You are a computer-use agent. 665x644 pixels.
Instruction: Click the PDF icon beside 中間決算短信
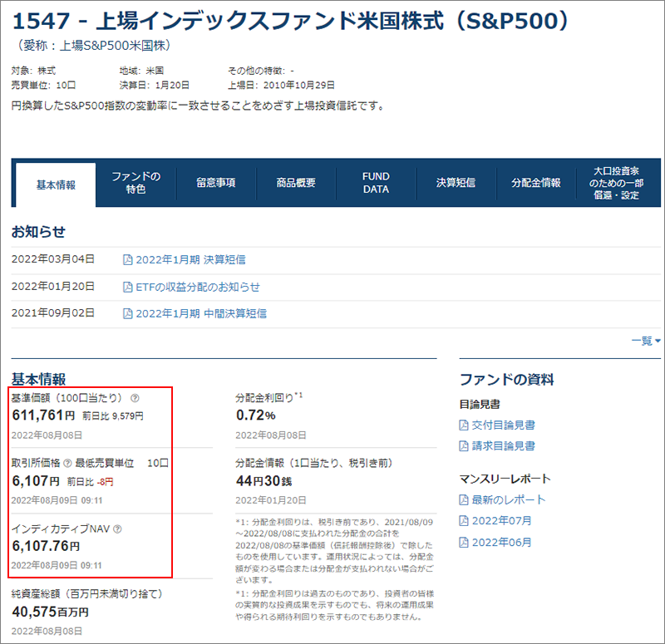coord(127,314)
